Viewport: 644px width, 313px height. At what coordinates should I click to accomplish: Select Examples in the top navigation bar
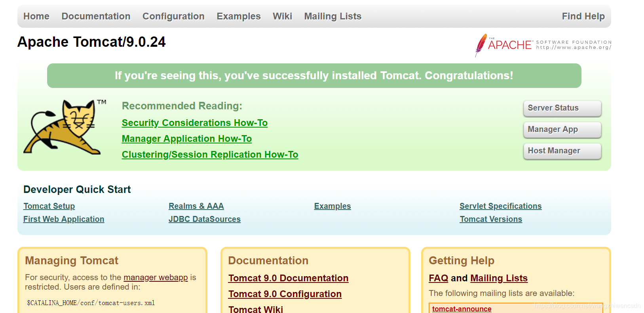tap(239, 16)
